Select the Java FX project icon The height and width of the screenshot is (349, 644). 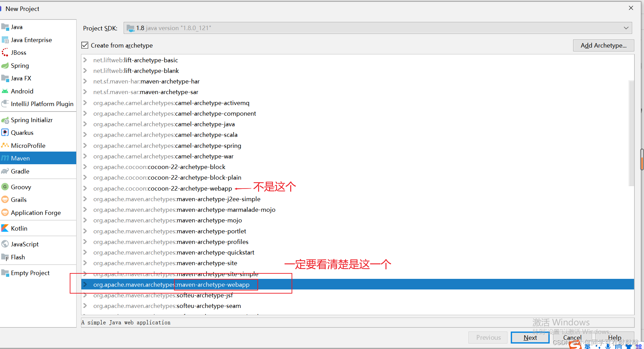5,78
